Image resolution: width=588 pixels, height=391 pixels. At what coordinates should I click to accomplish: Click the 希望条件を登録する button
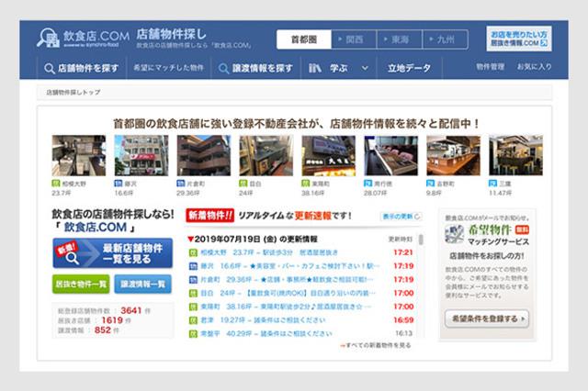pyautogui.click(x=486, y=318)
